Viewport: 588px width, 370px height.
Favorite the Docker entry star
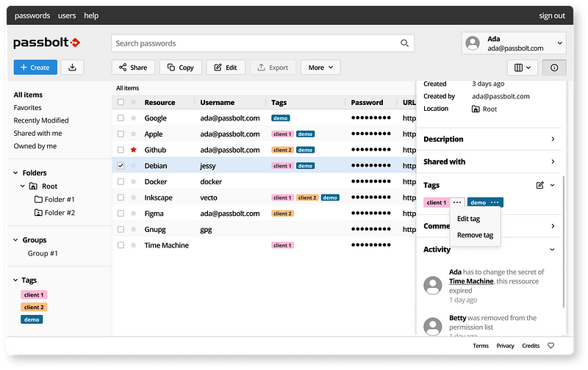pos(134,181)
